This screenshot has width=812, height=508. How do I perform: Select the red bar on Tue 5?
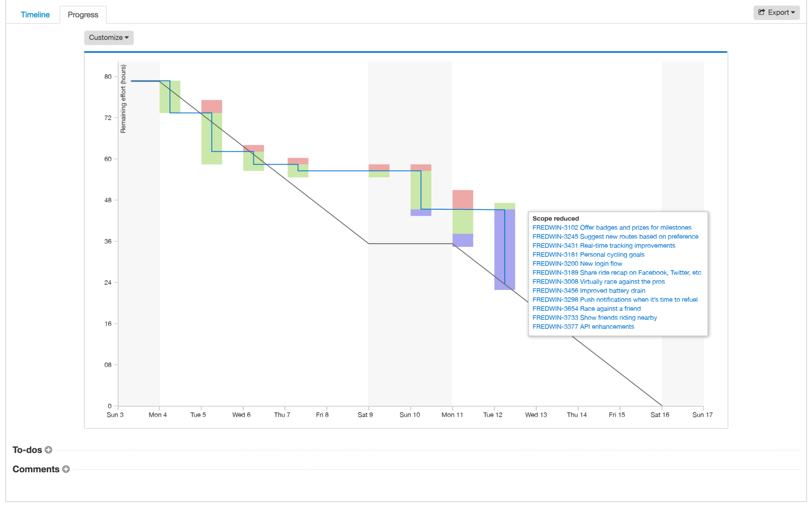pos(212,106)
